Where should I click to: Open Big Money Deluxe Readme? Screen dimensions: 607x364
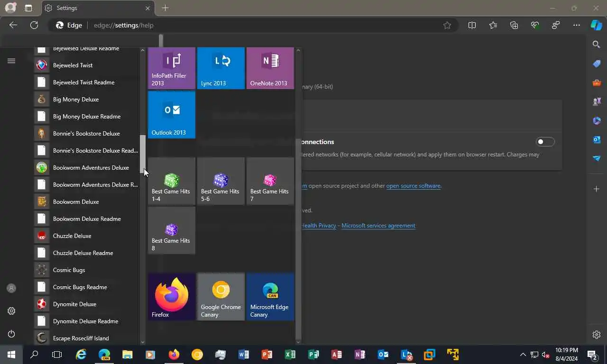point(86,117)
